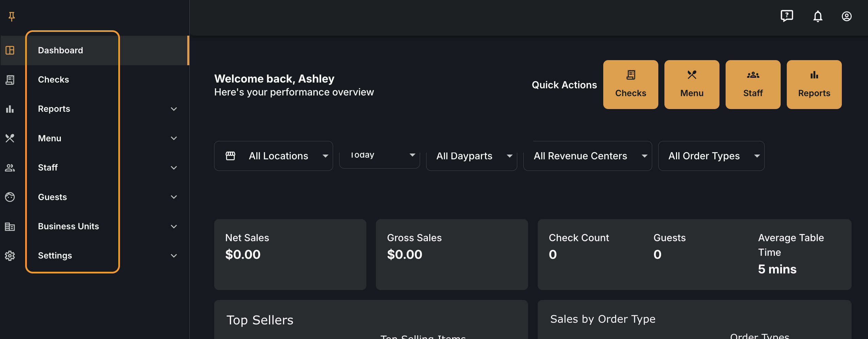Open the help chat icon

787,16
